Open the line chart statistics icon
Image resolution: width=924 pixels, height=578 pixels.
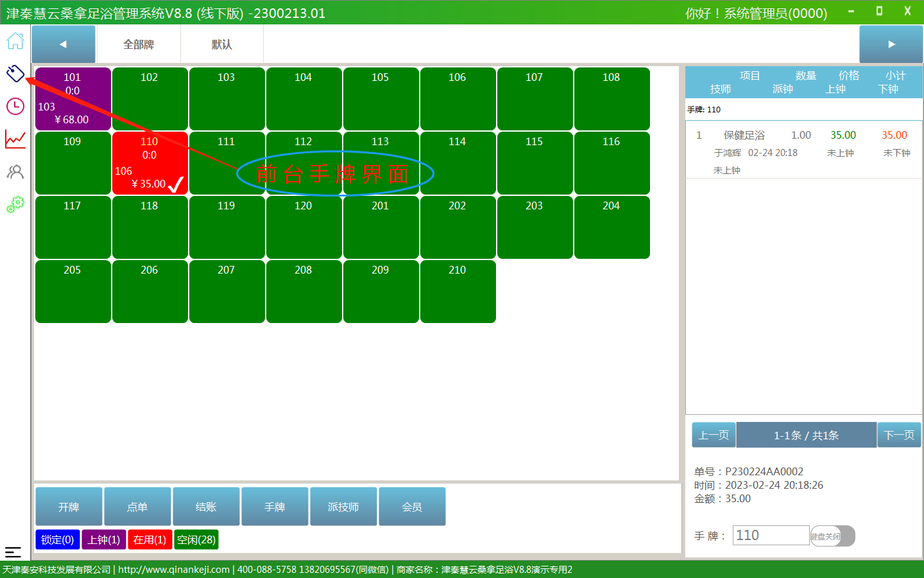[x=15, y=139]
